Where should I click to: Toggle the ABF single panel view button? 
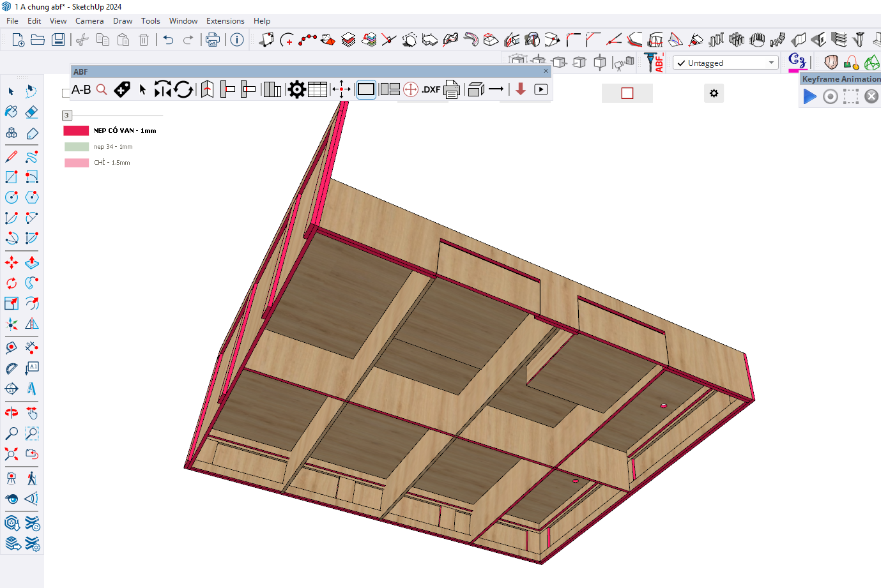366,89
